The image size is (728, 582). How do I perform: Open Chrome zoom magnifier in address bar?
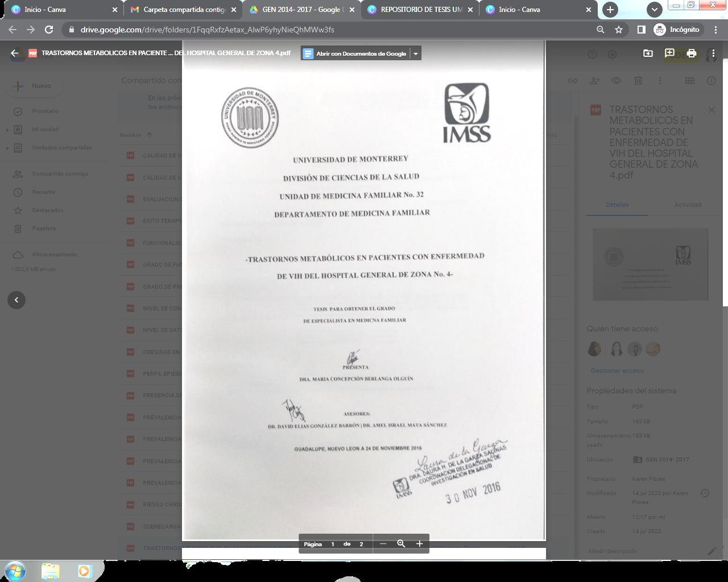(600, 30)
